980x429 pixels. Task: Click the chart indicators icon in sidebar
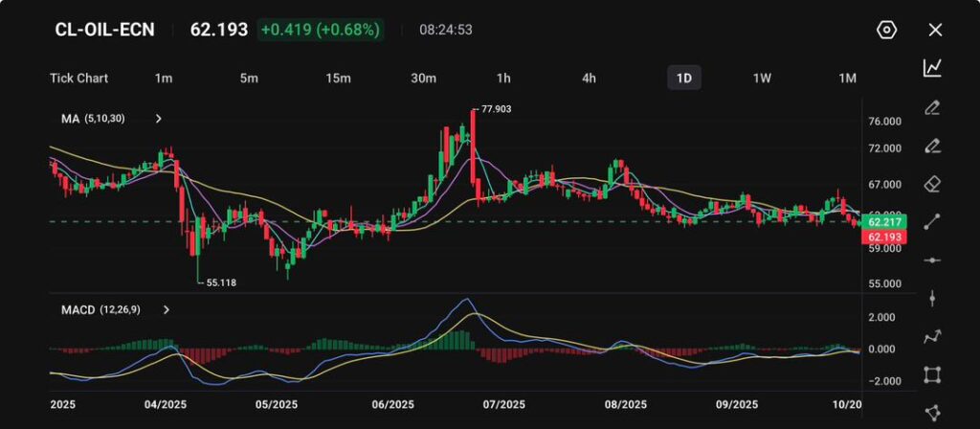[x=932, y=68]
